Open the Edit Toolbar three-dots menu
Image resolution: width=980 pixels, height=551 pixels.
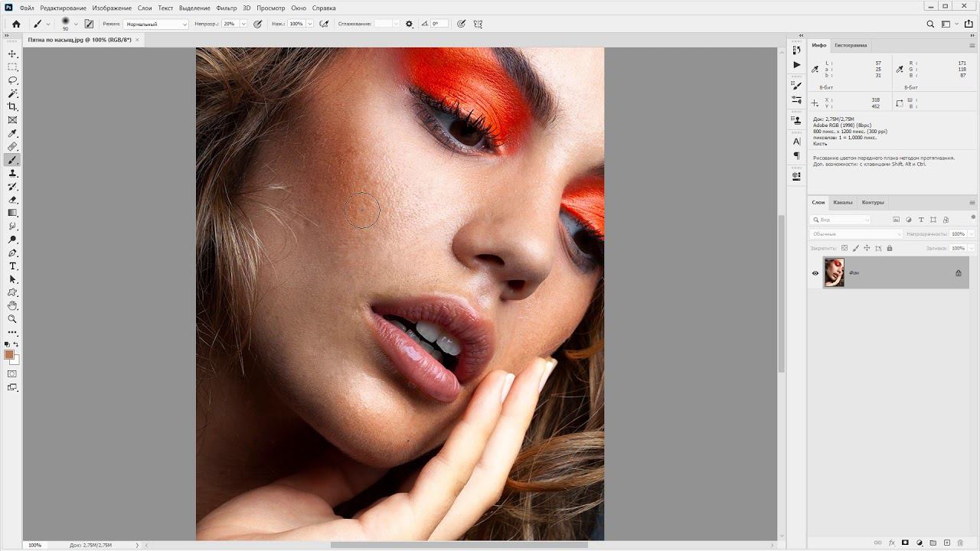click(12, 333)
